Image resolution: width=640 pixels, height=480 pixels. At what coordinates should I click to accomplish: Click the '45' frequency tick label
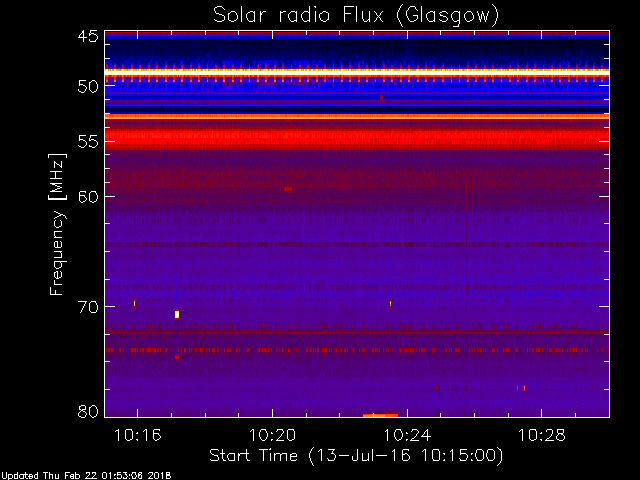[88, 36]
